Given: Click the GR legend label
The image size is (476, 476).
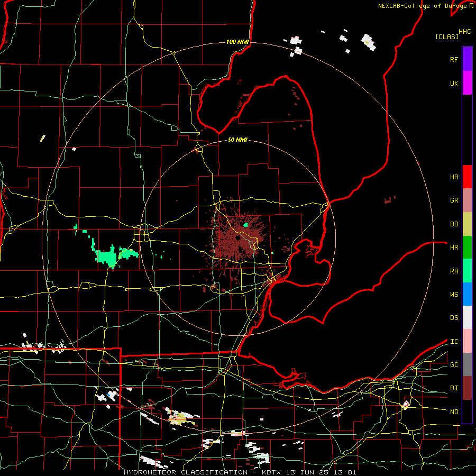Looking at the screenshot, I should pyautogui.click(x=454, y=200).
